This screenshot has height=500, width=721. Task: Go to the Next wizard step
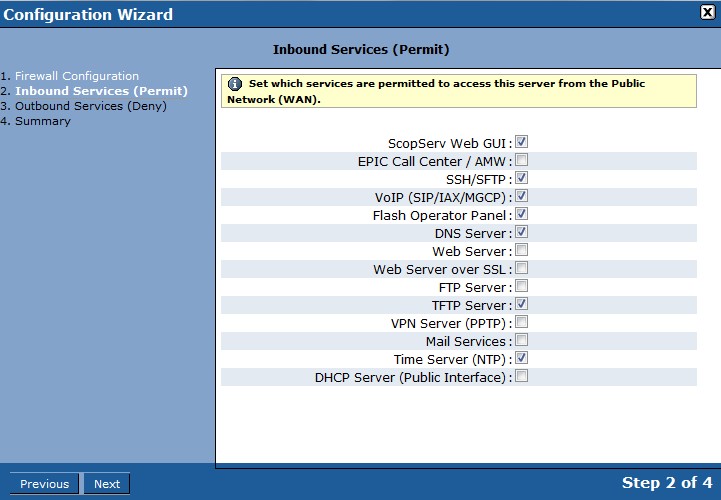[107, 484]
